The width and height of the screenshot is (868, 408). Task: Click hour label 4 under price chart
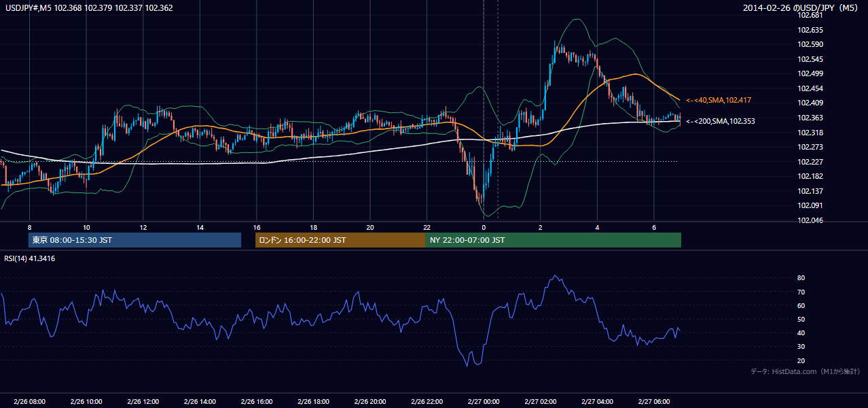(x=597, y=227)
